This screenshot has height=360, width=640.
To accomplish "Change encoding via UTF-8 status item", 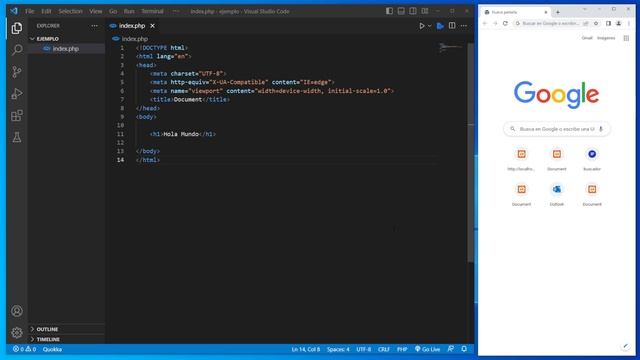I will coord(364,349).
